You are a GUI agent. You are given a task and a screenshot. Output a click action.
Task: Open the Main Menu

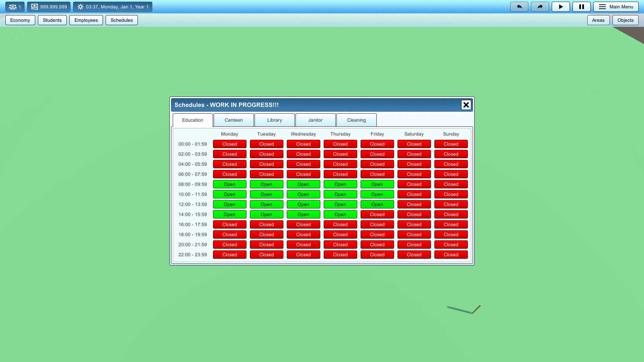[x=616, y=6]
